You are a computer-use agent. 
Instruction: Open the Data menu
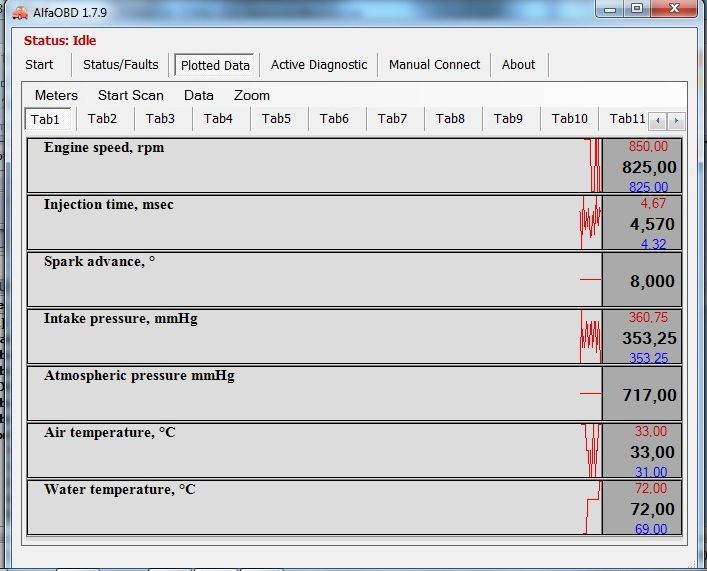click(x=199, y=96)
